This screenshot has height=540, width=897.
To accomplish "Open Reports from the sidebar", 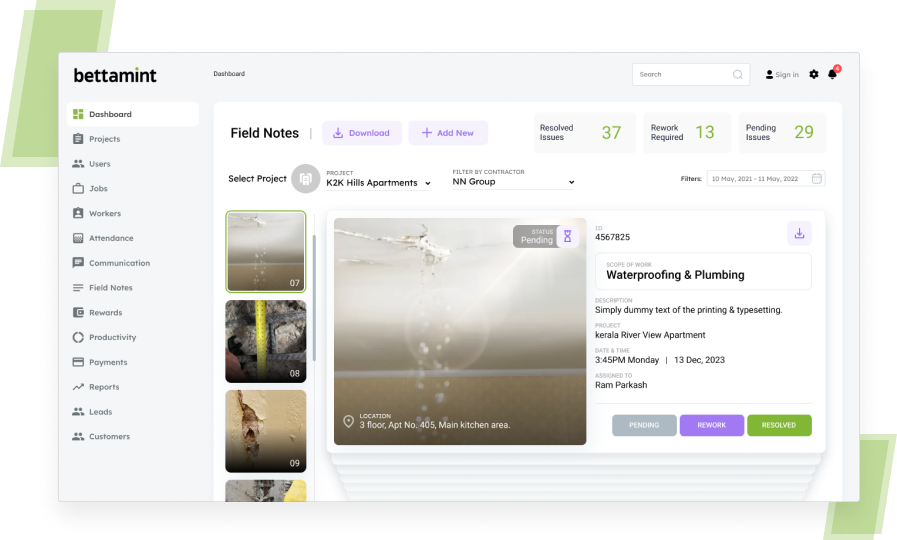I will [x=104, y=387].
